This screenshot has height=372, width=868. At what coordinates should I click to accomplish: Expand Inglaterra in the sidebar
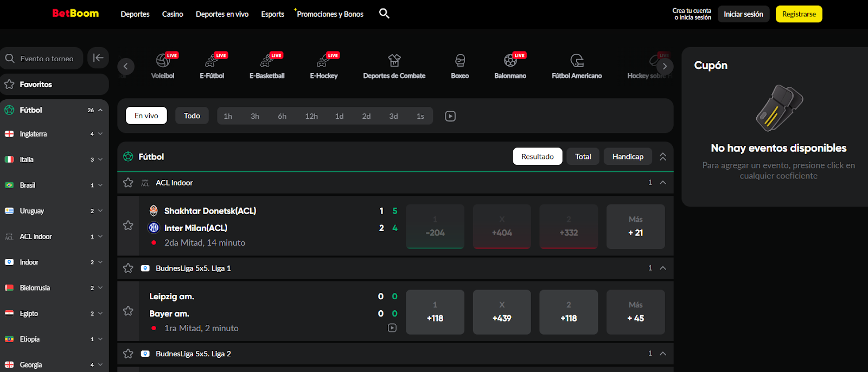click(100, 134)
